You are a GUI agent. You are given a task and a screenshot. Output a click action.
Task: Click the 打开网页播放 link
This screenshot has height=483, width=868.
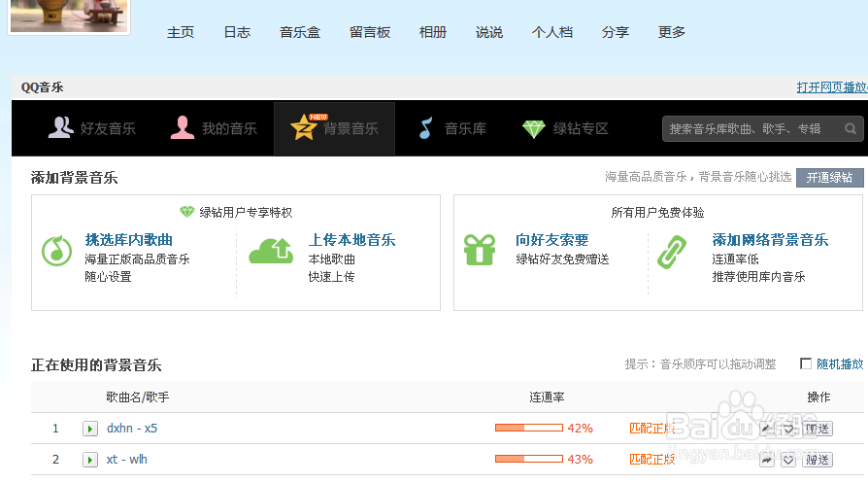point(832,87)
